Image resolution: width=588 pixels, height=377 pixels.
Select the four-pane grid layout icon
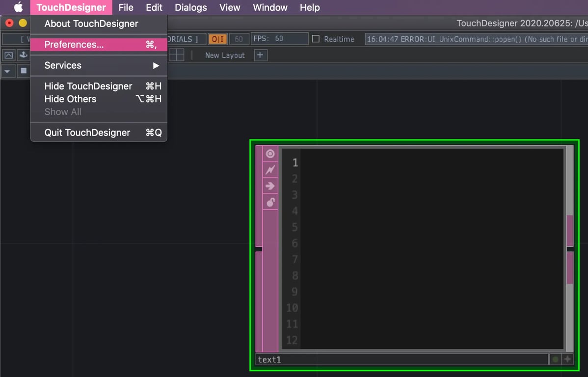(176, 55)
